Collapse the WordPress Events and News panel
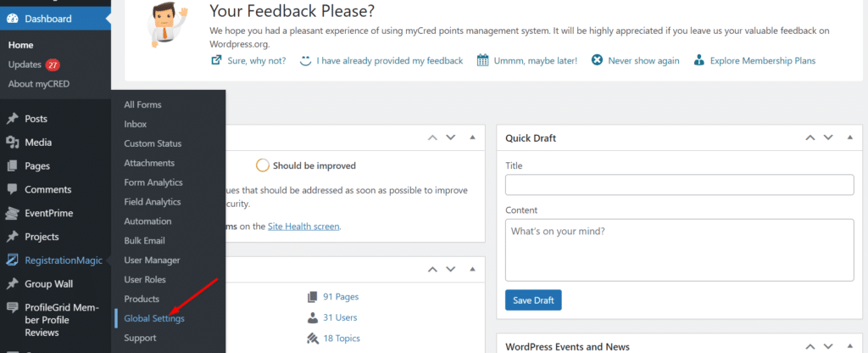Image resolution: width=868 pixels, height=353 pixels. click(849, 346)
